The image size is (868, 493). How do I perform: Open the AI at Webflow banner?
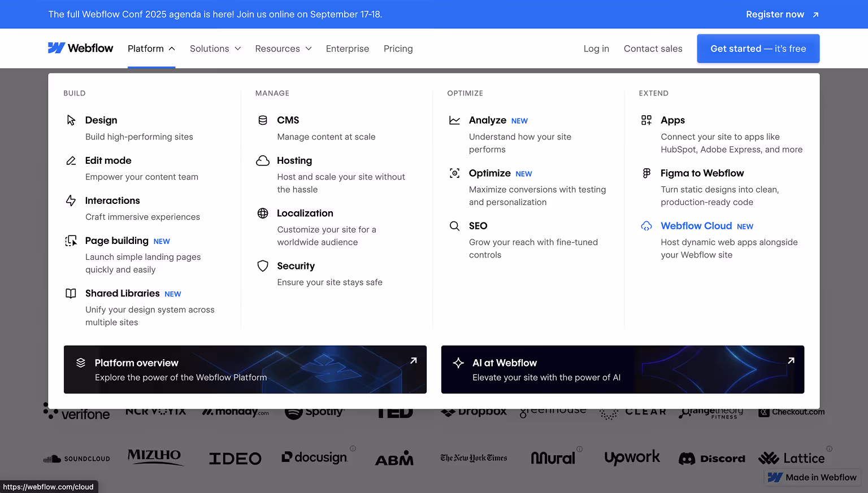point(622,369)
